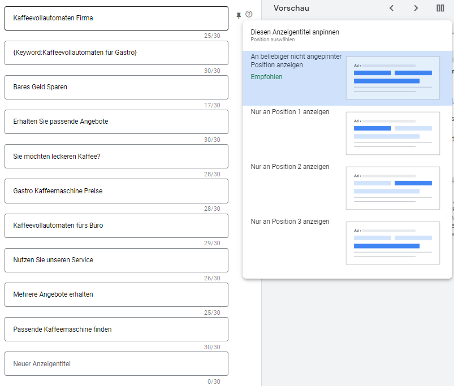Screen dimensions: 454x386
Task: Click the 'Neuer Anzeigentitel' empty field
Action: click(116, 364)
